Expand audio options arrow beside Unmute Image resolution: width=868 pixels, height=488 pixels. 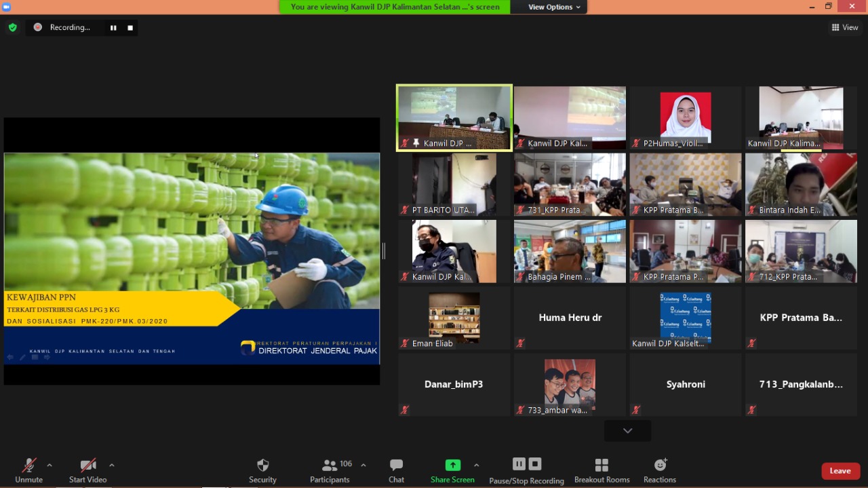point(49,466)
